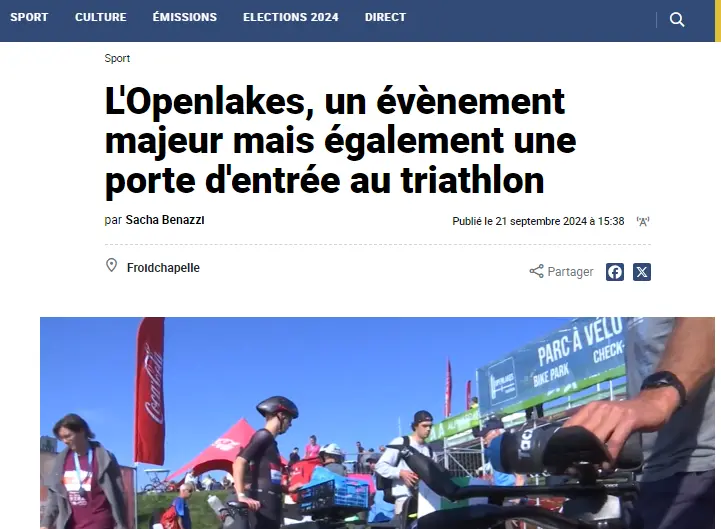721x529 pixels.
Task: Click the word 'par' before author name
Action: click(x=113, y=220)
